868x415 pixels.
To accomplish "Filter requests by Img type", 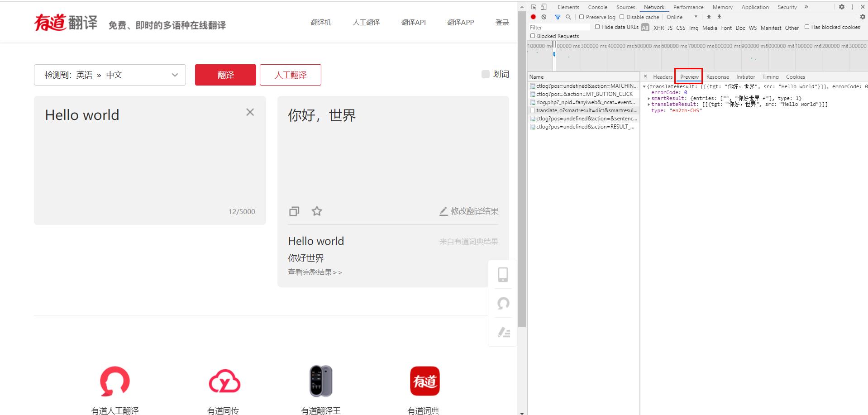I will pyautogui.click(x=694, y=28).
